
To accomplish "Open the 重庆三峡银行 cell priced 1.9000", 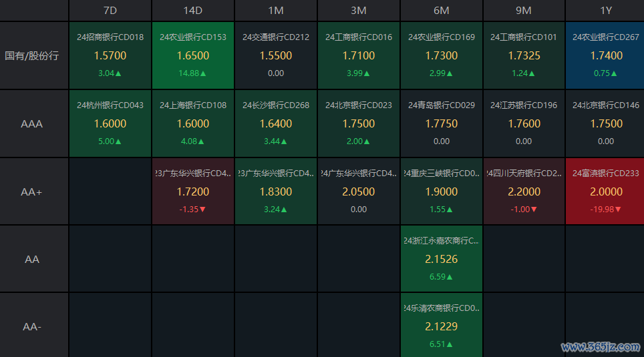I will tap(442, 192).
